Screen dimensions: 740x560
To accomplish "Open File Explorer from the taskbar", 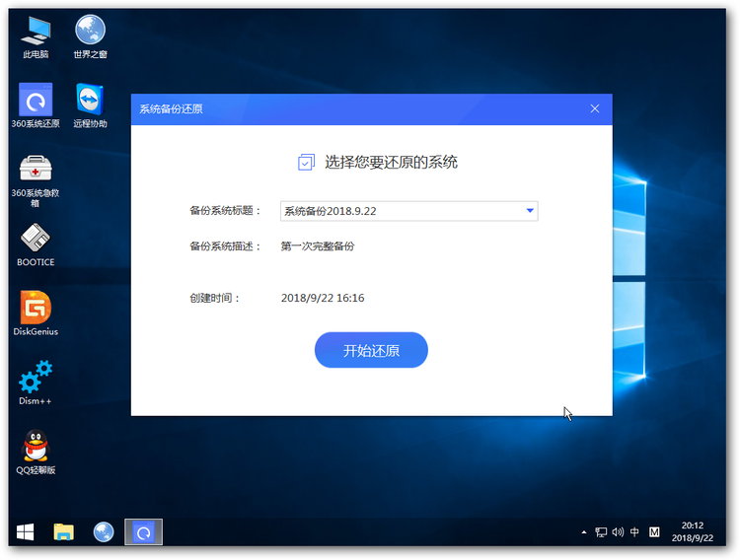I will click(64, 532).
